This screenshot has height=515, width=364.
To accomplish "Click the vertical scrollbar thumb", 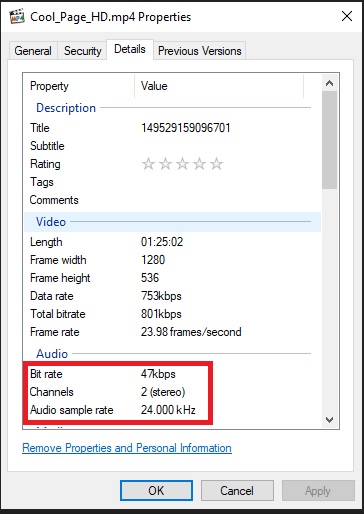I will 329,140.
